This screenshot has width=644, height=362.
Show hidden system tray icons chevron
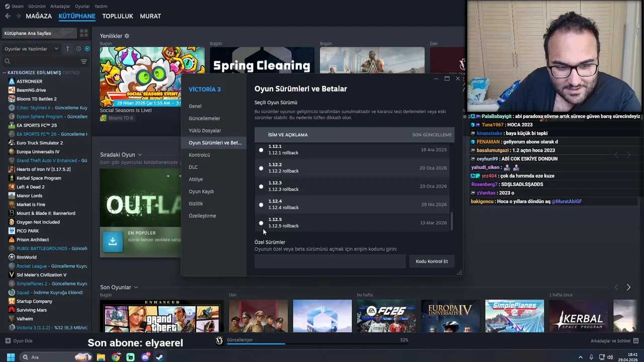[x=580, y=357]
